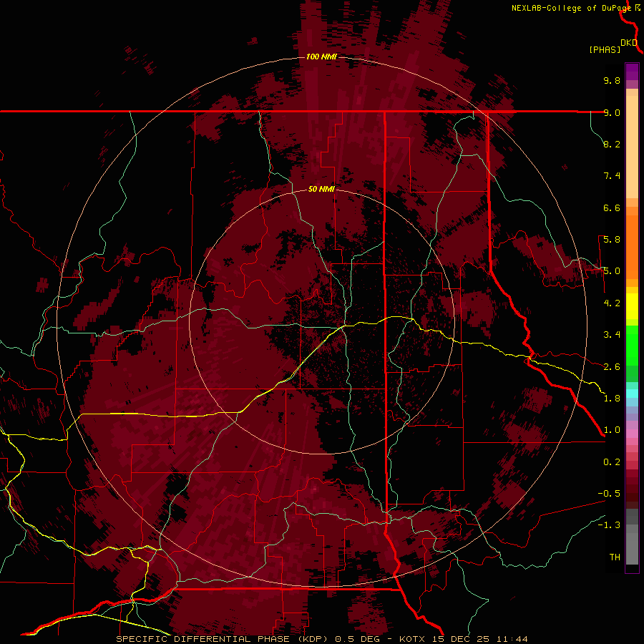
Task: Click the TH threshold label on the scale
Action: pos(615,557)
